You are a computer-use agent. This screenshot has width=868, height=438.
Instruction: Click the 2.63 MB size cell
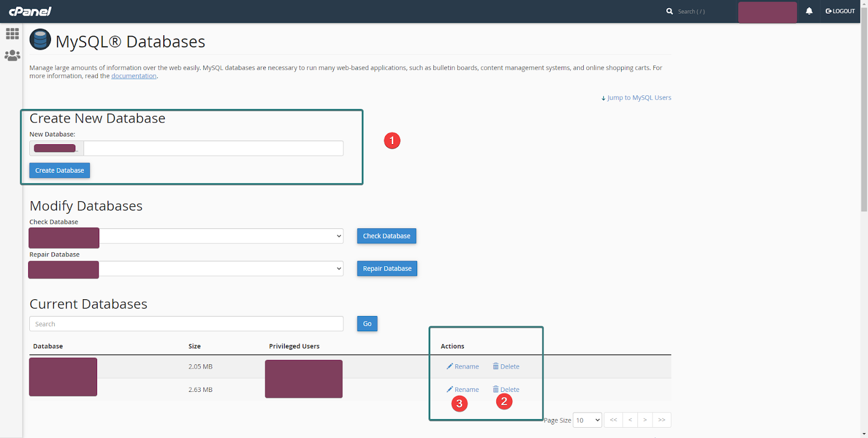[200, 390]
